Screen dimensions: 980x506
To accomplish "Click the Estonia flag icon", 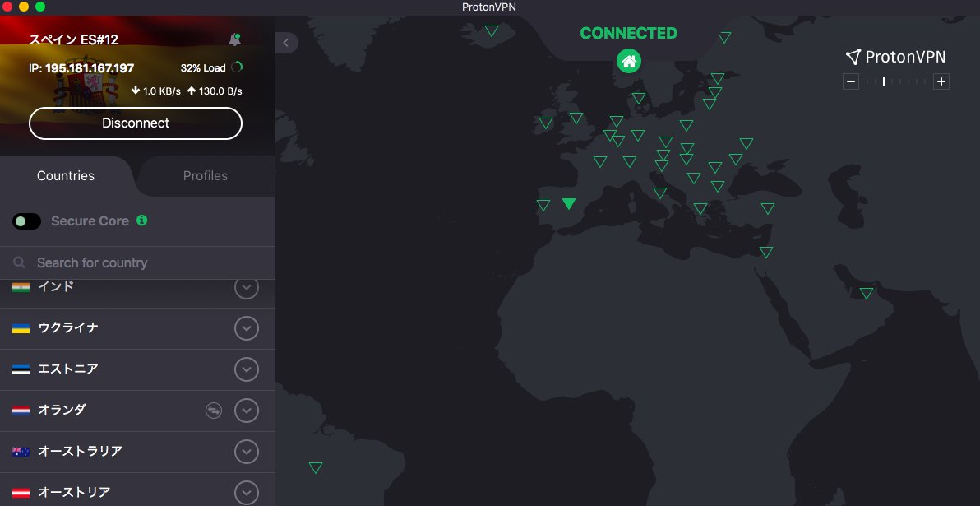I will pyautogui.click(x=21, y=369).
